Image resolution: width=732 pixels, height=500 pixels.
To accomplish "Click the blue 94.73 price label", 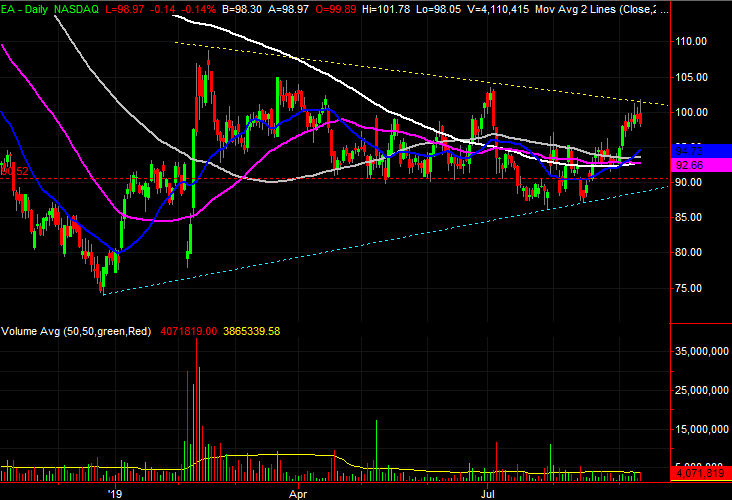I will pos(701,151).
